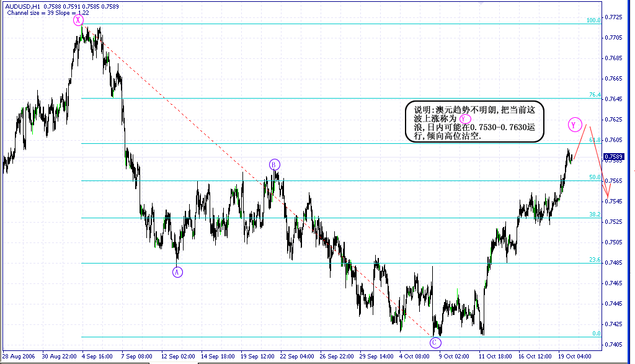Click the 0.7505 price axis value
Viewport: 635px width, 364px height.
pyautogui.click(x=613, y=242)
